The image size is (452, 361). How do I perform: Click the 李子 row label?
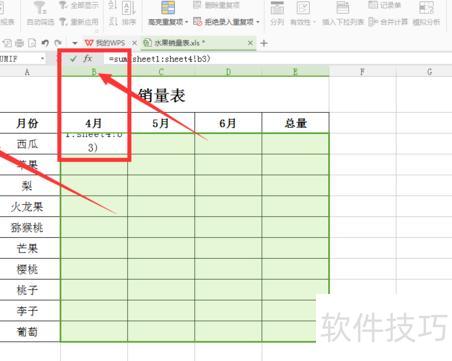pos(27,311)
